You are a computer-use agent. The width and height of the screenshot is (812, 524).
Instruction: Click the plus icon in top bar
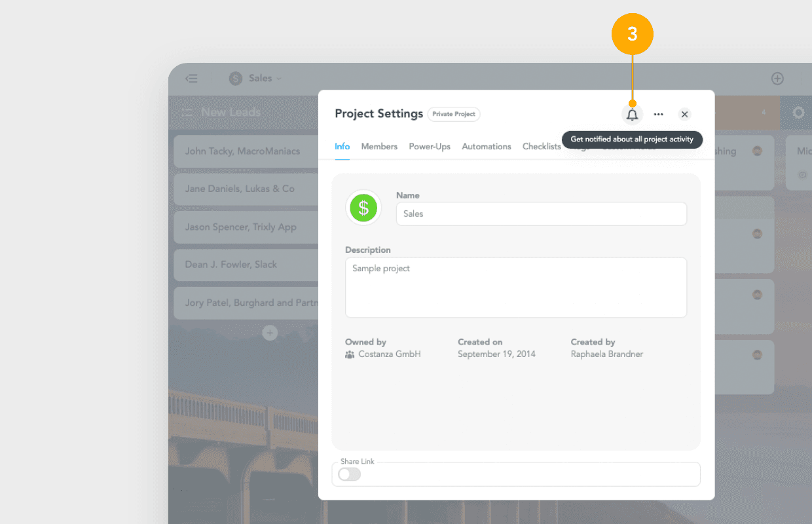tap(777, 79)
